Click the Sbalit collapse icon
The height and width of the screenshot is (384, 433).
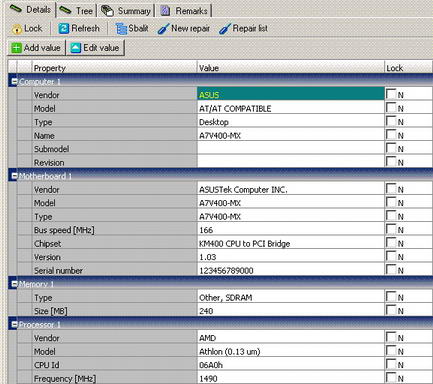click(x=121, y=29)
